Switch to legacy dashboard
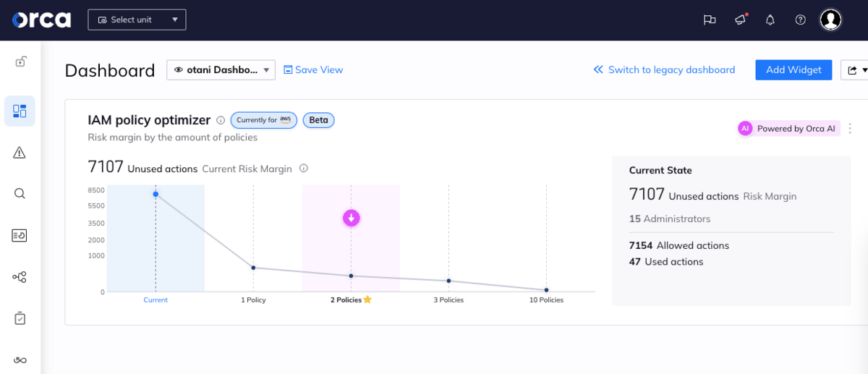The width and height of the screenshot is (868, 374). pyautogui.click(x=664, y=69)
